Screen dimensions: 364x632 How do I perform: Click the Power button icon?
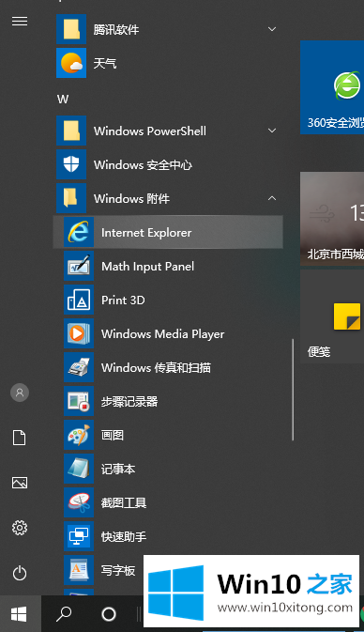pos(20,573)
